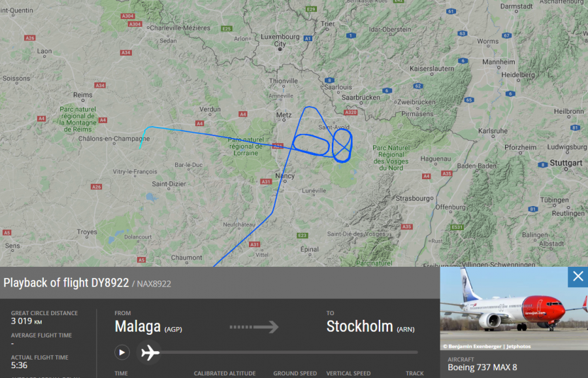Close the flight playback panel
Image resolution: width=588 pixels, height=378 pixels.
click(x=578, y=276)
